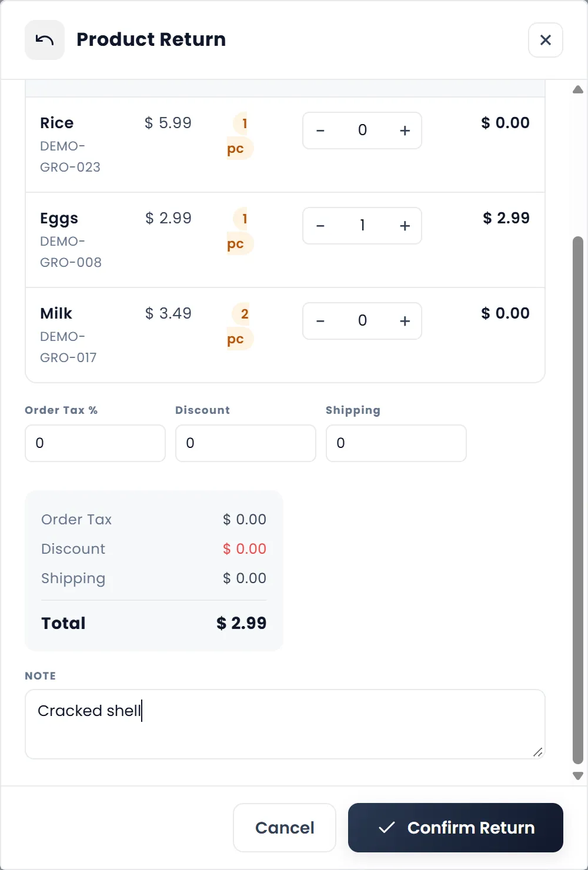Click the vertical scrollbar thumb
Image resolution: width=588 pixels, height=870 pixels.
coord(578,500)
